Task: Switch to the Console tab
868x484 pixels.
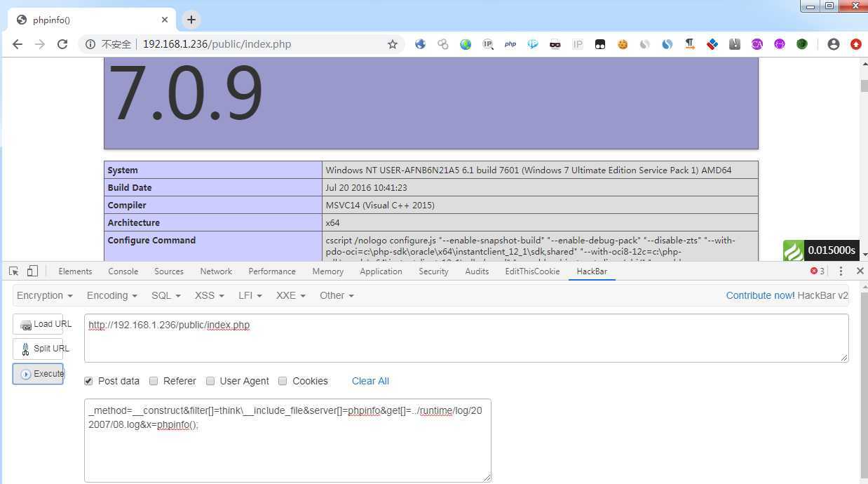Action: (123, 271)
